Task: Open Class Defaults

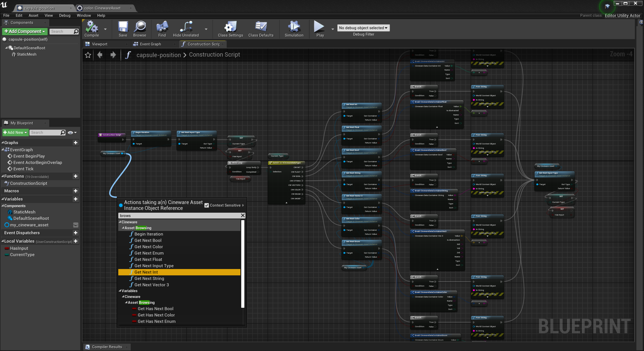Action: [261, 28]
